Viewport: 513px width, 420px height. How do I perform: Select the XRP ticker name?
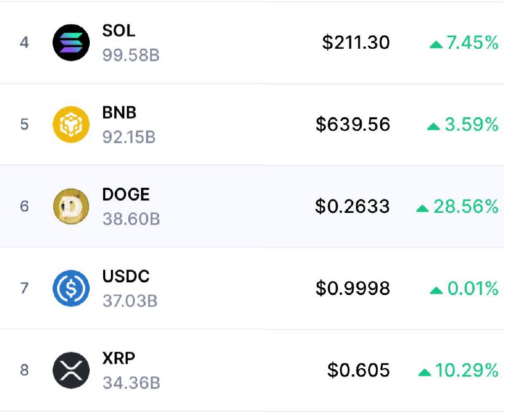(119, 358)
